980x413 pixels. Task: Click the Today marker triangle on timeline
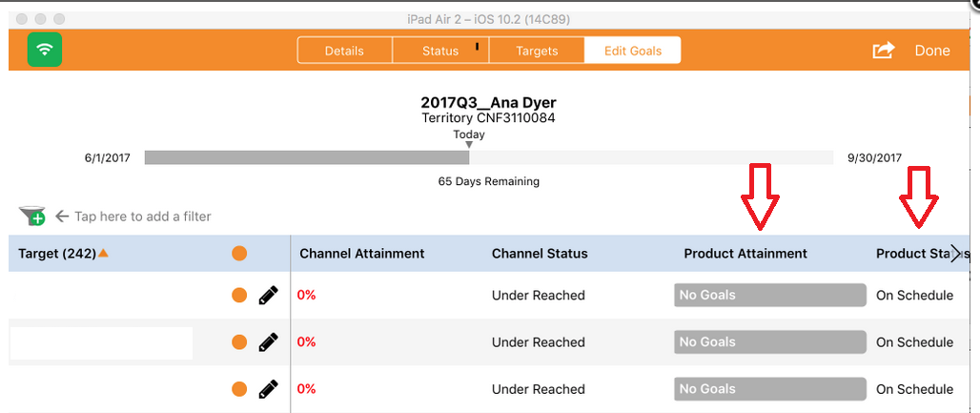coord(469,145)
